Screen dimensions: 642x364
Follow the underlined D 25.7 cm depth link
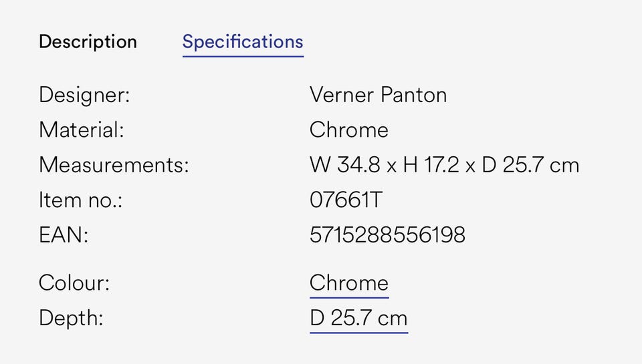click(x=358, y=318)
